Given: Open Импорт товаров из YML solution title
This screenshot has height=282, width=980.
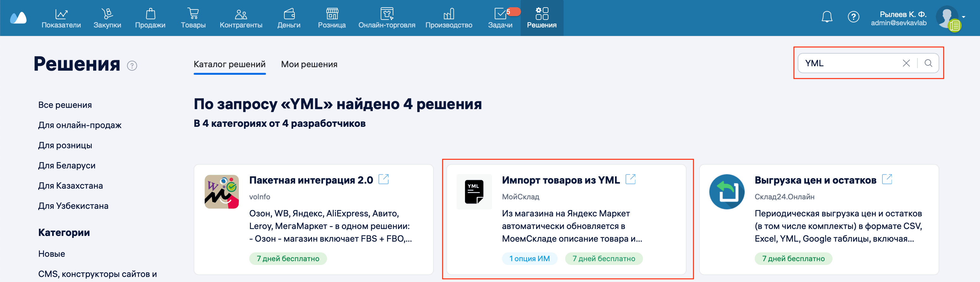Looking at the screenshot, I should coord(561,180).
